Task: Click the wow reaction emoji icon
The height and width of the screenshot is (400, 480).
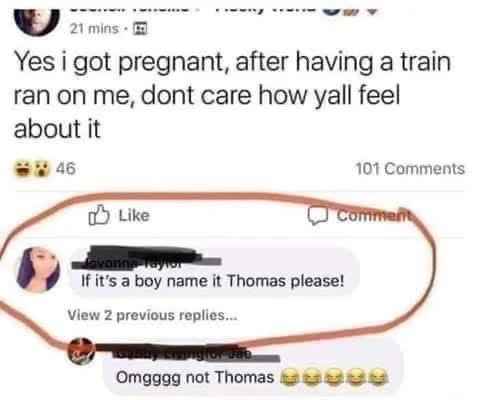Action: coord(41,169)
